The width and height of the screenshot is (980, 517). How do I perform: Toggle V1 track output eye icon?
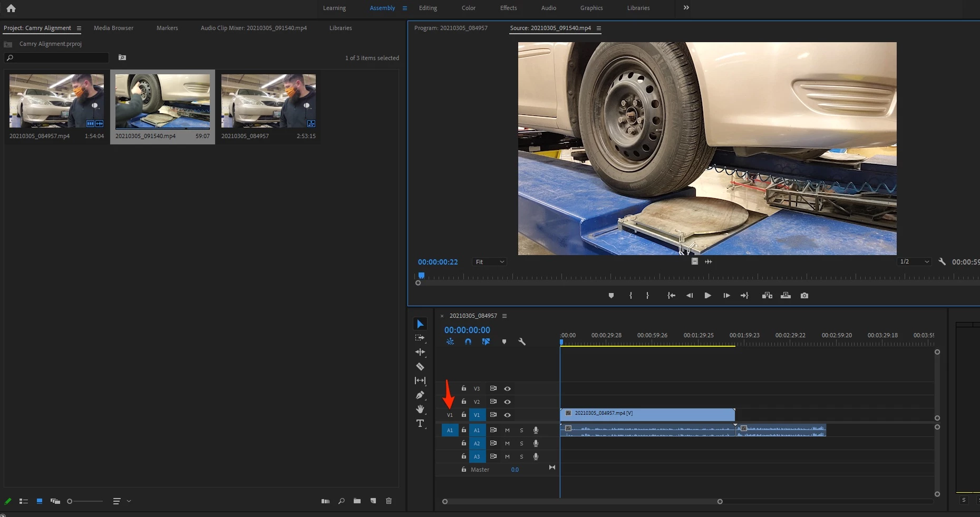(507, 415)
